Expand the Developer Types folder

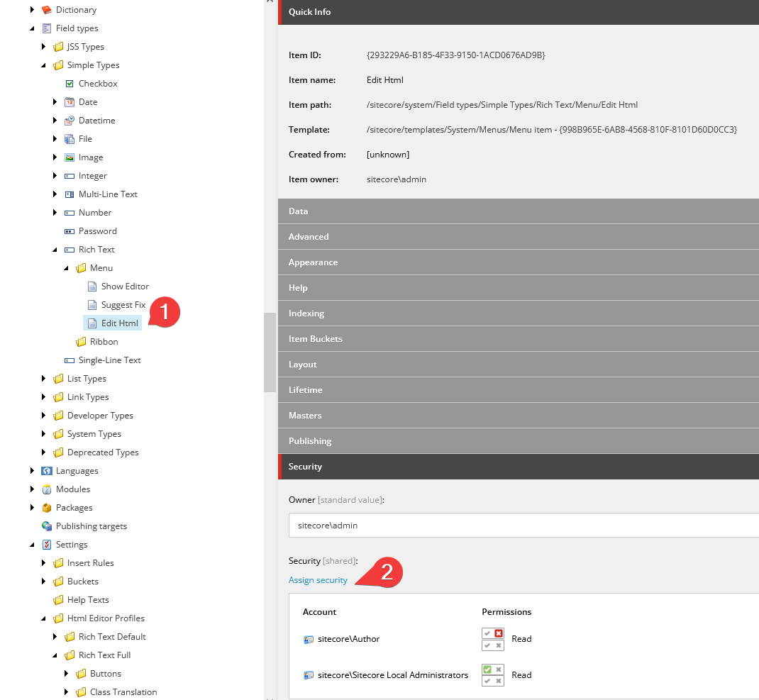(x=43, y=416)
